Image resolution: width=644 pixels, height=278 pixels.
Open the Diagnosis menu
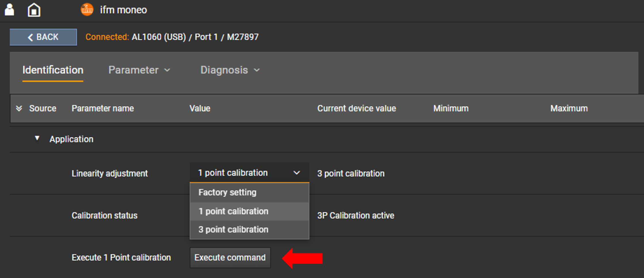point(225,70)
